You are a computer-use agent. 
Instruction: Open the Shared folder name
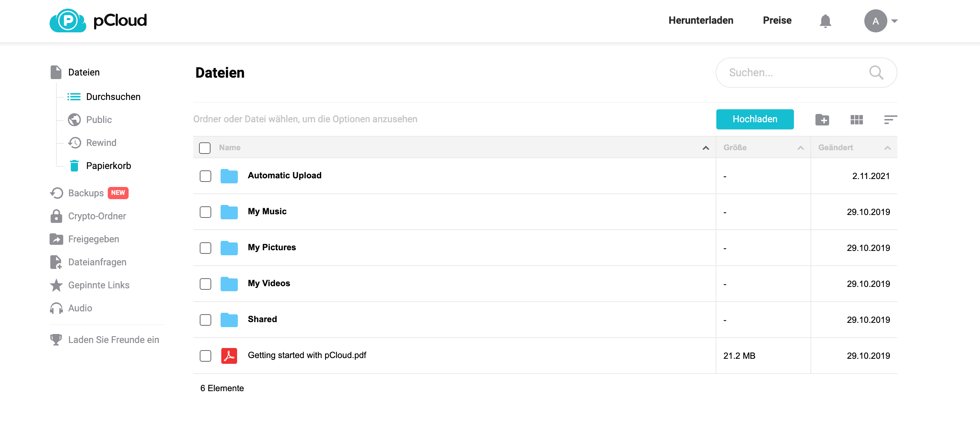[x=262, y=319]
